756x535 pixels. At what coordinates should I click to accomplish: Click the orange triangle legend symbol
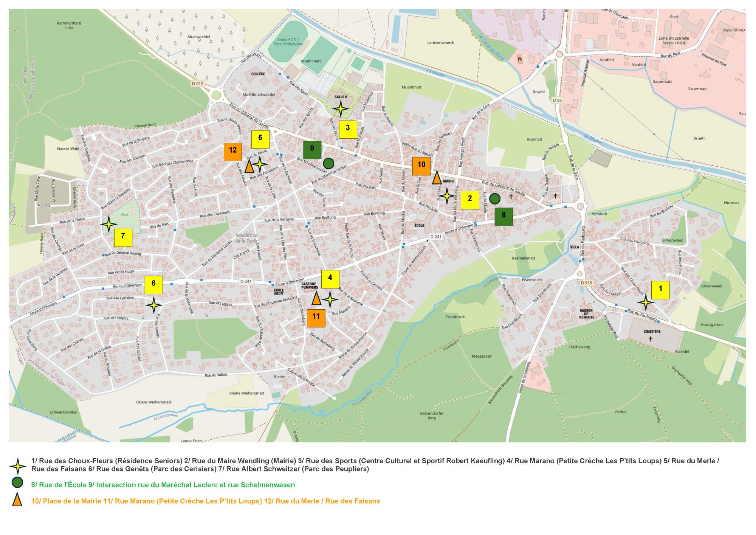[x=17, y=499]
